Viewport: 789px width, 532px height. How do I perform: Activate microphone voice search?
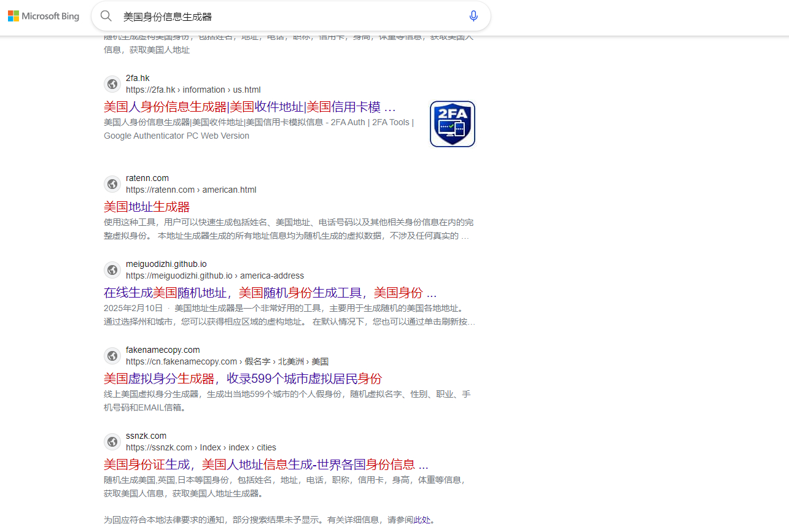point(473,17)
